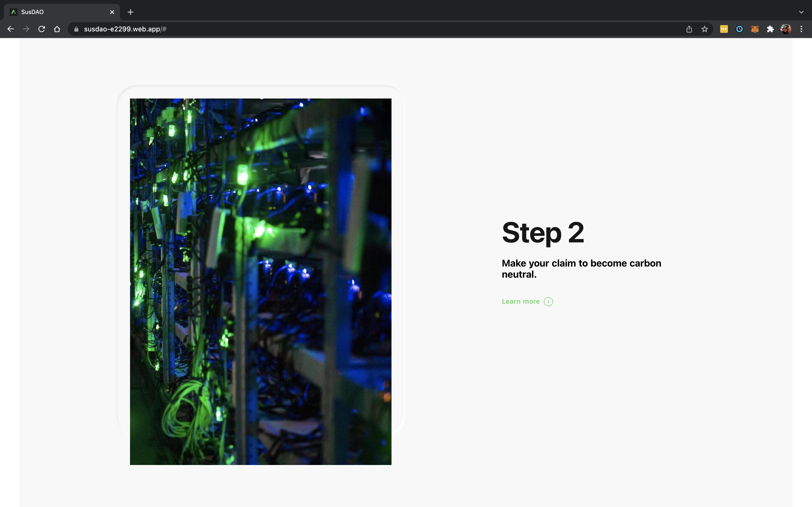Close the SusDAO tab
Screen dimensions: 812x507
point(112,12)
